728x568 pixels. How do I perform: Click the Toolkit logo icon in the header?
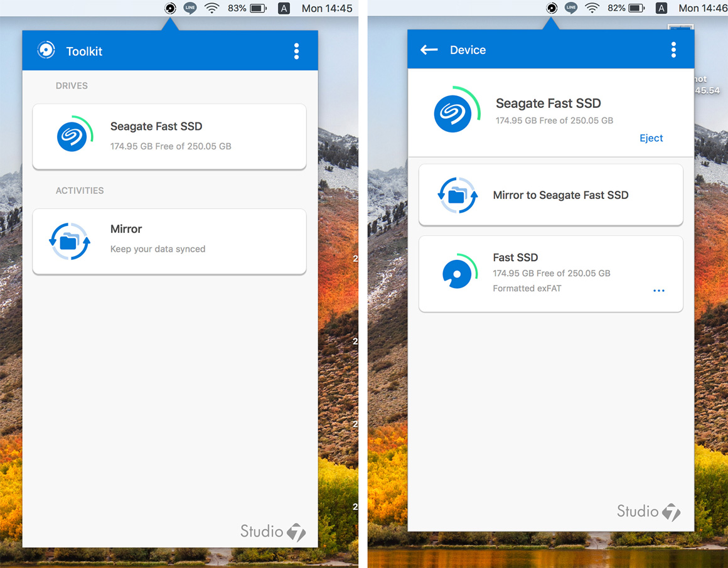pos(46,50)
